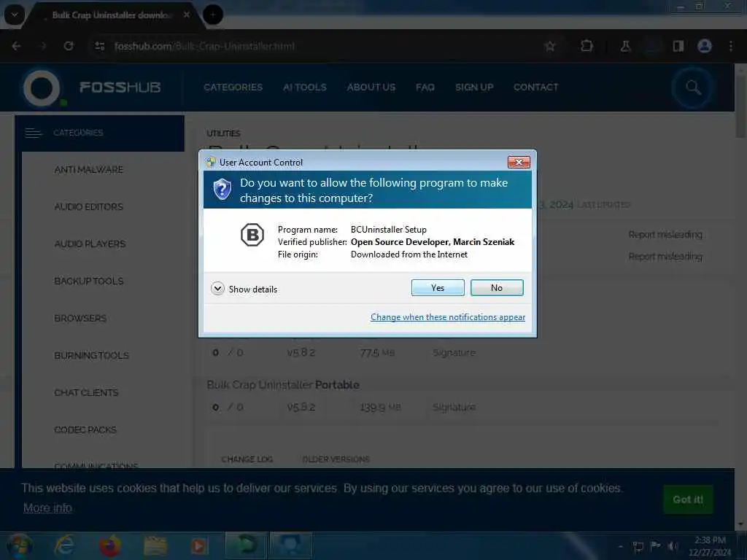Open Change when these notifications appear link
This screenshot has height=560, width=747.
(x=448, y=317)
